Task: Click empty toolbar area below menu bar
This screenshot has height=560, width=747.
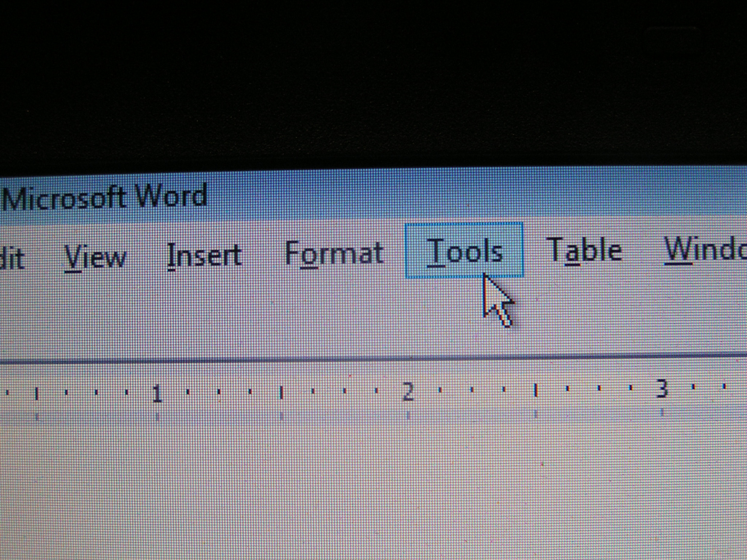Action: [x=255, y=317]
